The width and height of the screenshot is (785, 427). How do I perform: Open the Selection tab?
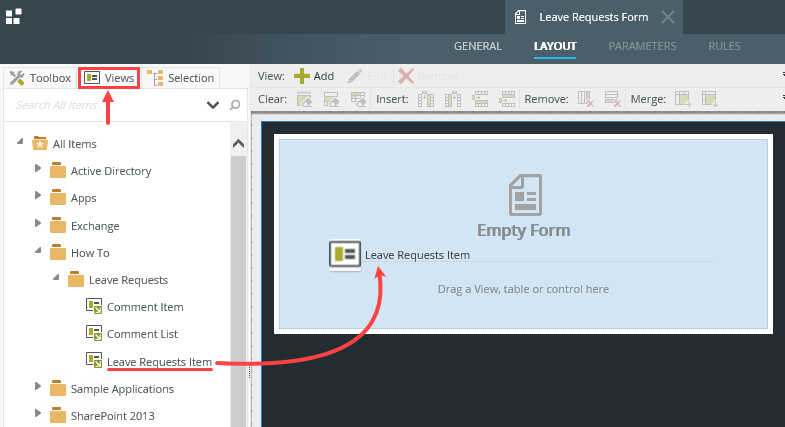(x=181, y=77)
